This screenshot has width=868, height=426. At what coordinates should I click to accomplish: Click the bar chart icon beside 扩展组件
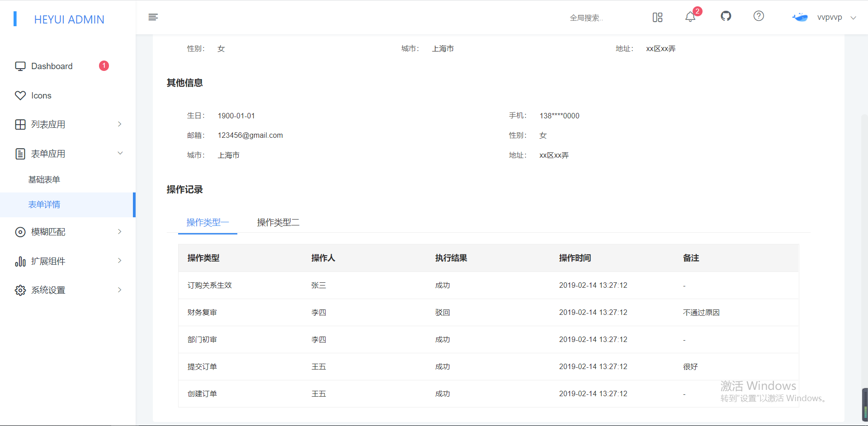[x=20, y=261]
